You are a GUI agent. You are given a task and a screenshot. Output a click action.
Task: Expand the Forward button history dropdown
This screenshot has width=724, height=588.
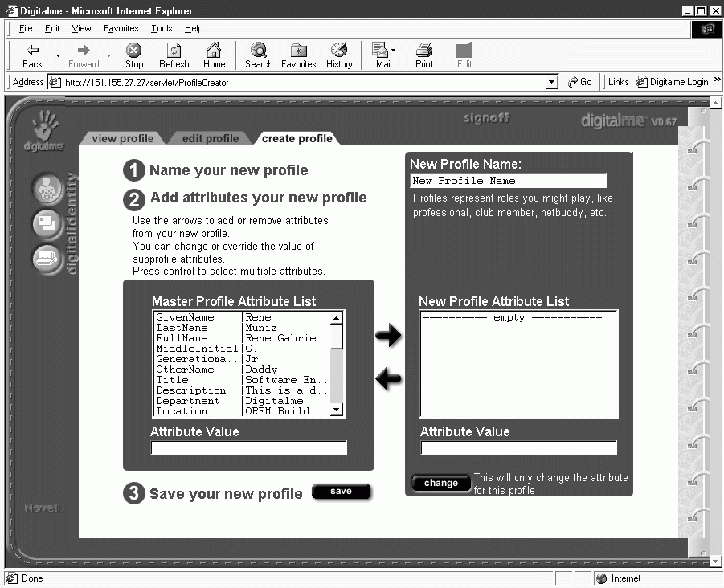(x=109, y=56)
